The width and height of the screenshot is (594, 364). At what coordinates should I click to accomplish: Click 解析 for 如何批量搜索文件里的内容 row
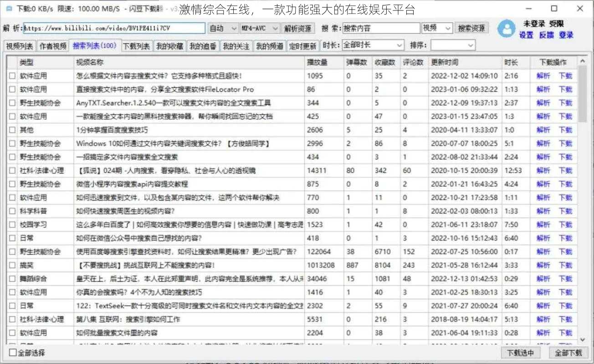[x=543, y=333]
